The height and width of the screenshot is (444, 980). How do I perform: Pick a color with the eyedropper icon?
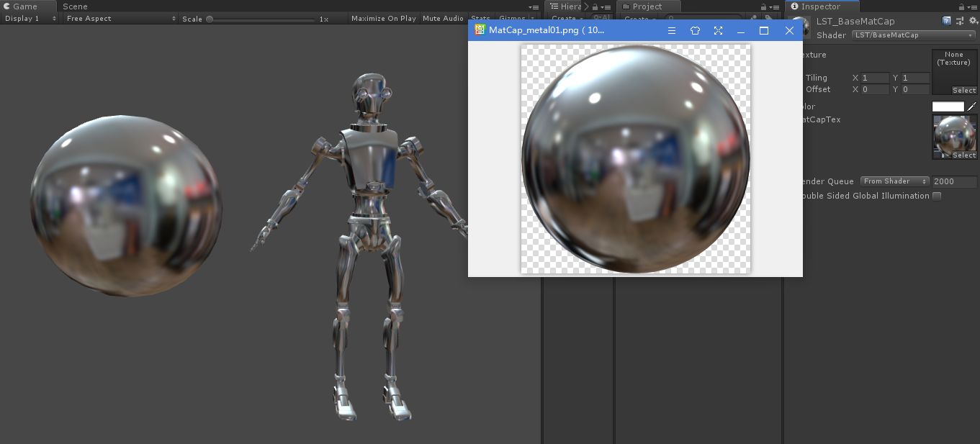tap(972, 106)
